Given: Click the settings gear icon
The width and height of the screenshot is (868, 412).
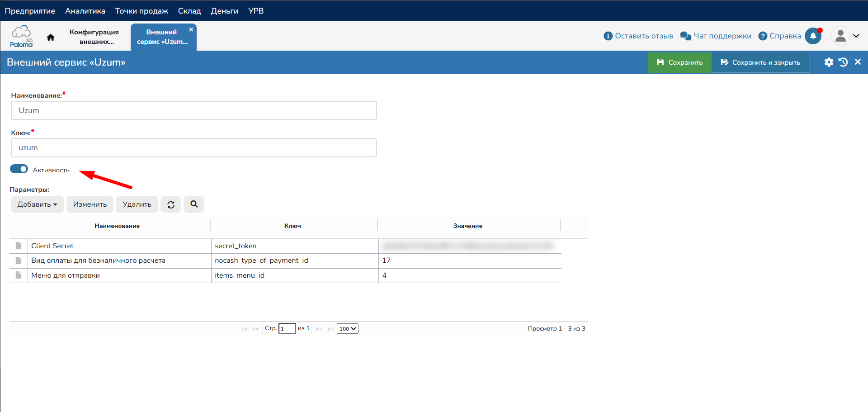Looking at the screenshot, I should coord(828,62).
